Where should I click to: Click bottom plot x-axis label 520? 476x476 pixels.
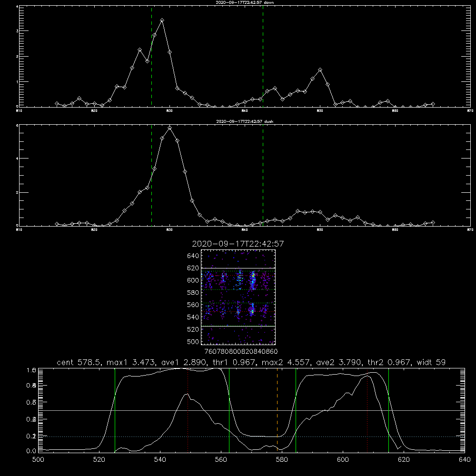pos(99,460)
